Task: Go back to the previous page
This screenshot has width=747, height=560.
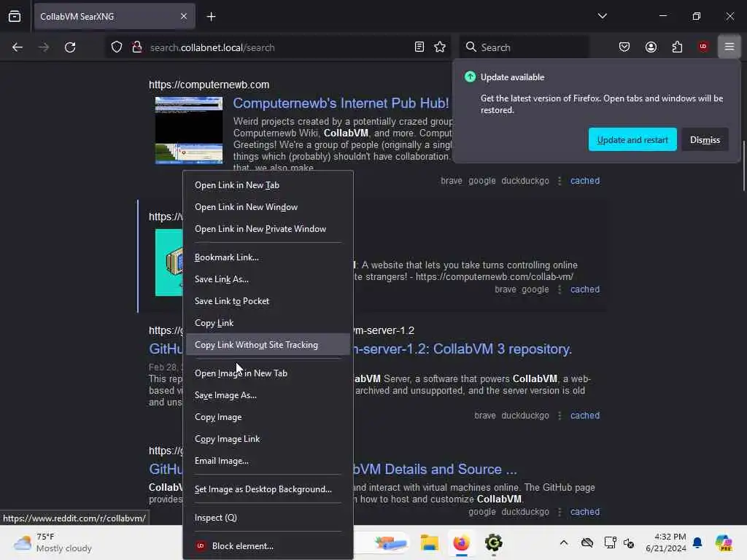Action: [18, 47]
